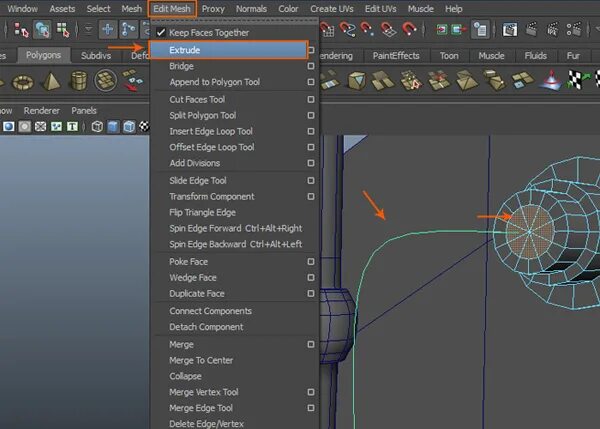
Task: Click the T panel toolbar icon
Action: 72,127
